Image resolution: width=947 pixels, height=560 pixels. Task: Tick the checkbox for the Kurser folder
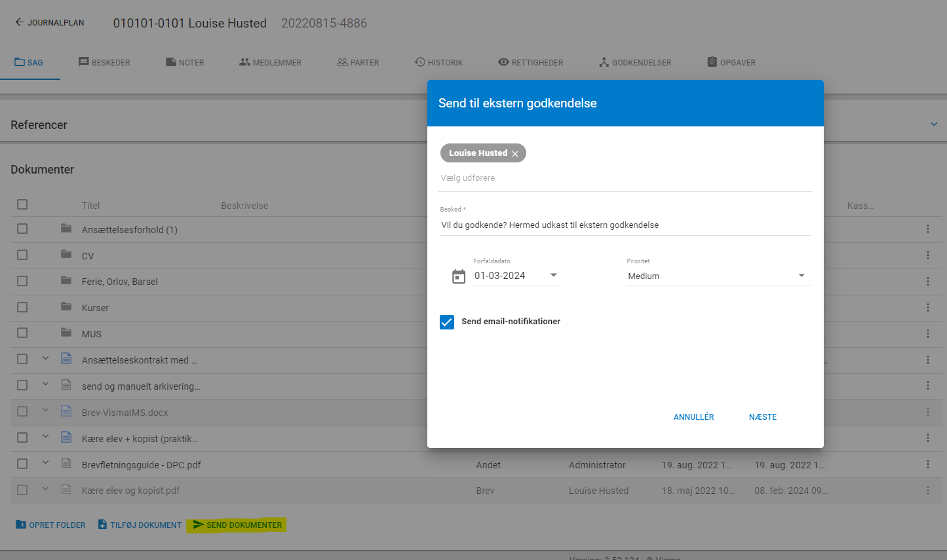point(22,307)
